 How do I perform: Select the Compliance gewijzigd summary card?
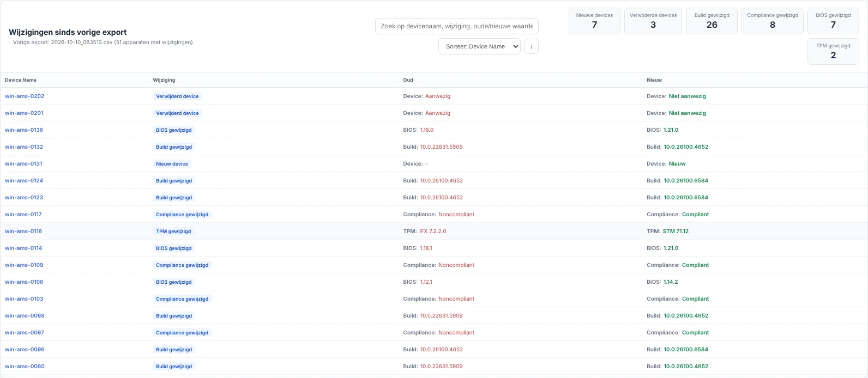point(773,21)
